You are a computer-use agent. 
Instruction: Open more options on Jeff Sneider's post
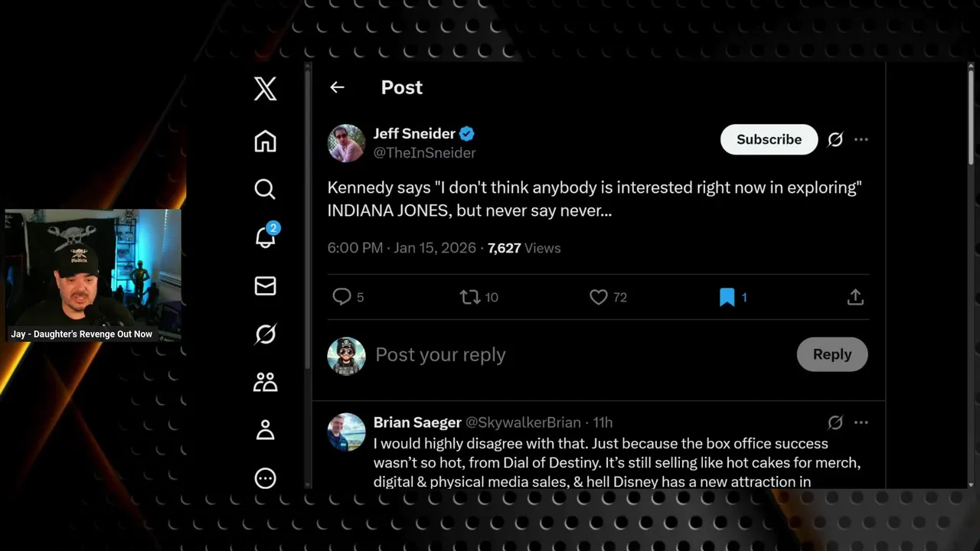[861, 139]
